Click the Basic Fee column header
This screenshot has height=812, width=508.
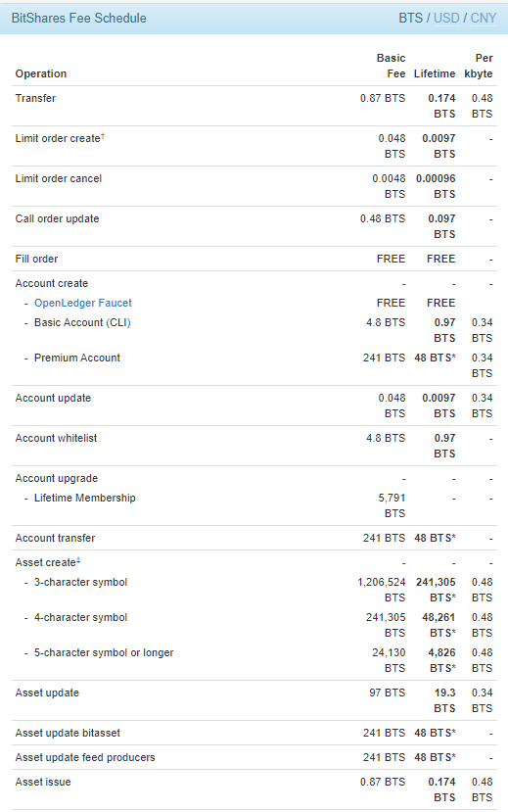point(392,66)
